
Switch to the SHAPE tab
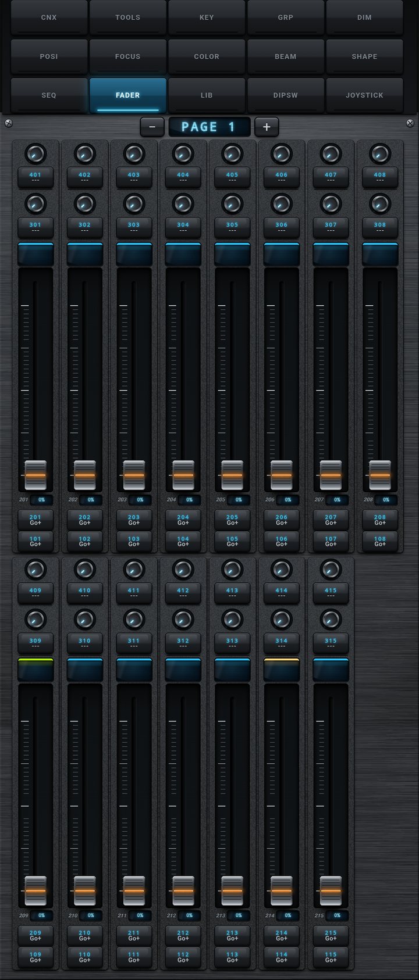pos(364,56)
